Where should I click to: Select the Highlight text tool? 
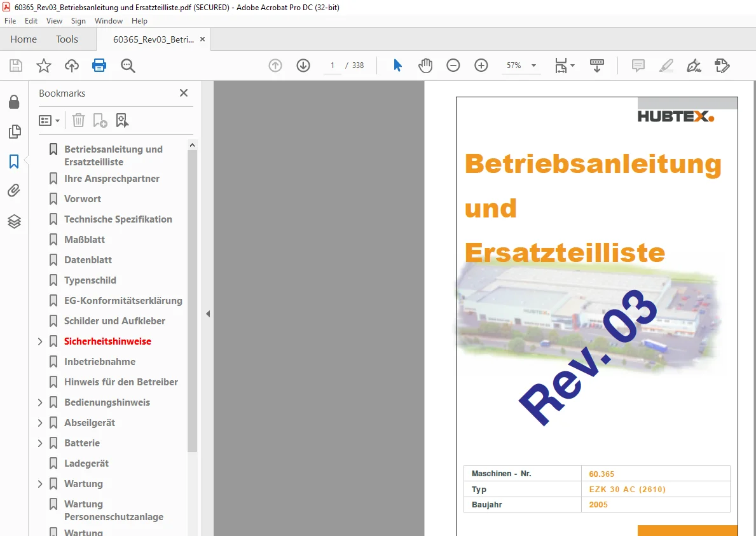[666, 65]
